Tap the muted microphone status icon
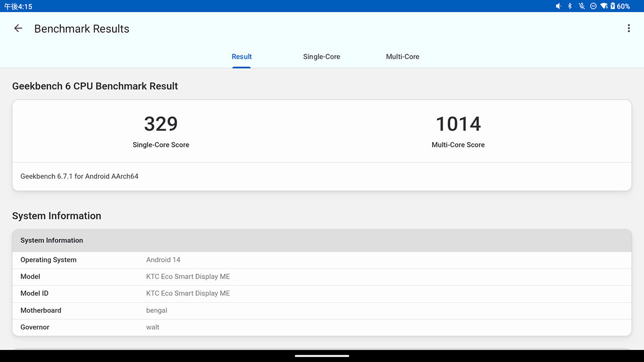Viewport: 644px width, 362px height. click(582, 6)
